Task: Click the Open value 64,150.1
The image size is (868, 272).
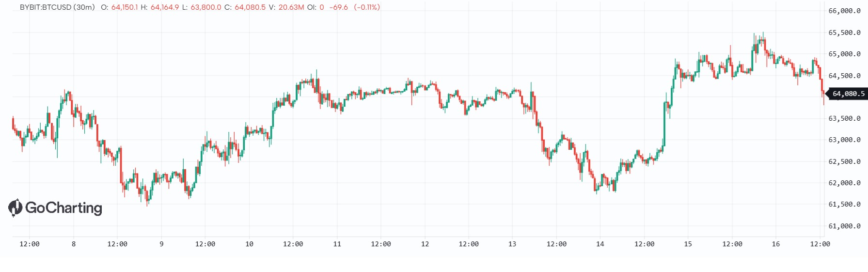Action: tap(125, 7)
